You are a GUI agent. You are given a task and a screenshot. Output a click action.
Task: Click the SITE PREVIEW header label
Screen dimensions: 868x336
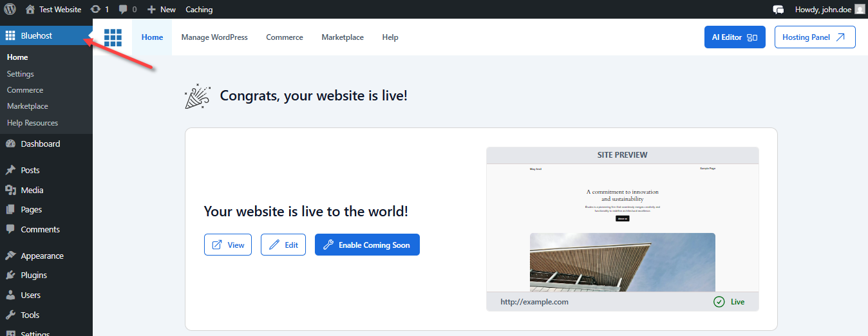623,155
